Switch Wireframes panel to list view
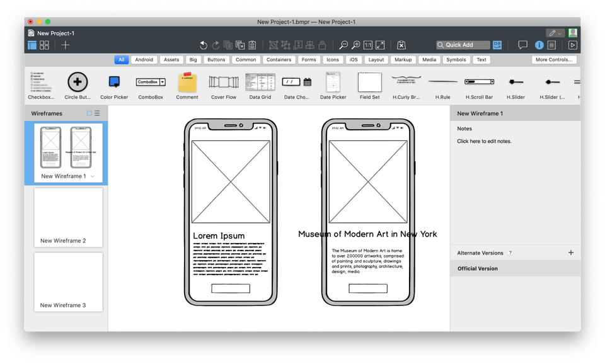This screenshot has width=605, height=364. 96,113
